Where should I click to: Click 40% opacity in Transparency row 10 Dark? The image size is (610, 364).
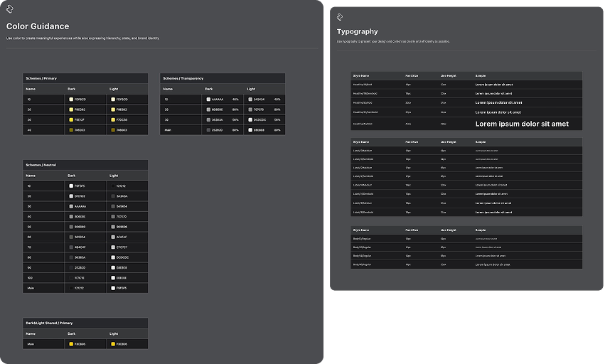click(x=235, y=100)
